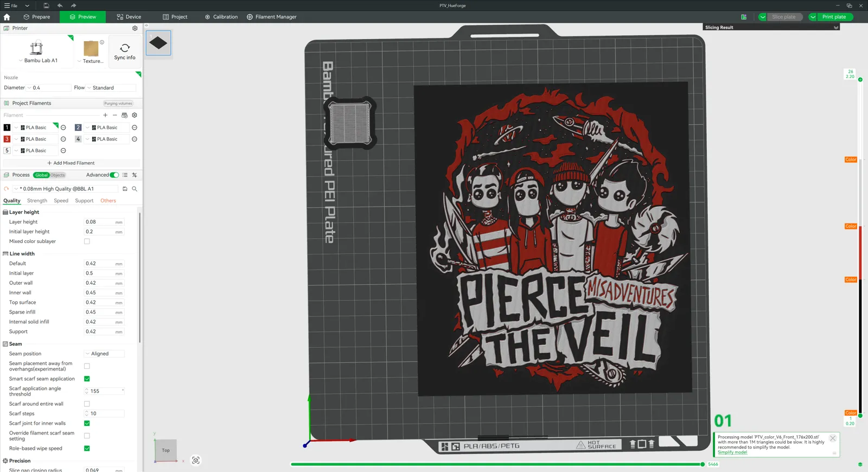The width and height of the screenshot is (868, 472).
Task: Open Printer settings gear icon
Action: click(135, 28)
